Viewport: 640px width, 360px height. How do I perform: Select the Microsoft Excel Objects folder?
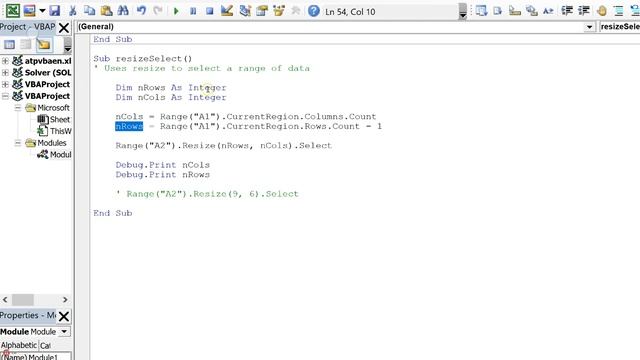click(x=53, y=108)
